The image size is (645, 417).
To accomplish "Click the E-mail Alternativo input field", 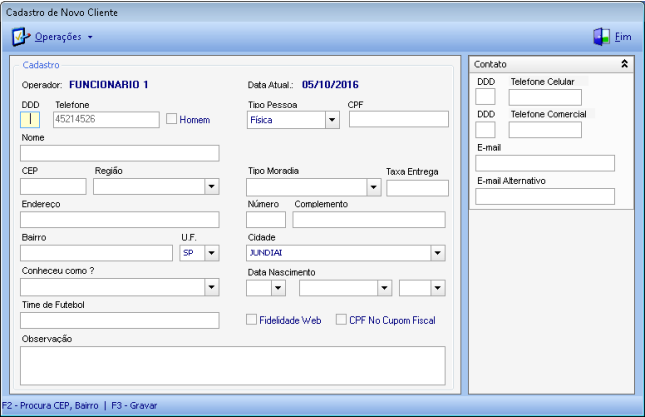I will [545, 197].
